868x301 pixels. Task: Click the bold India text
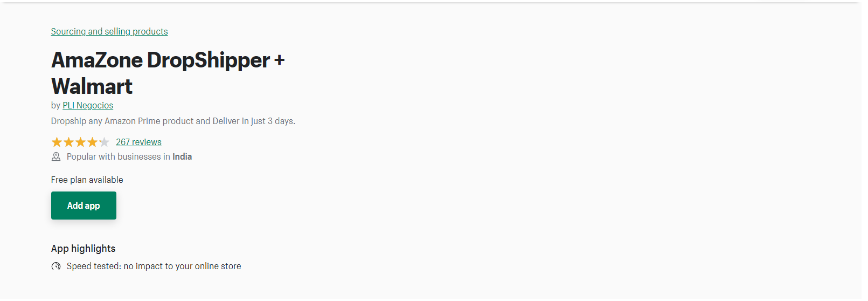pos(182,157)
